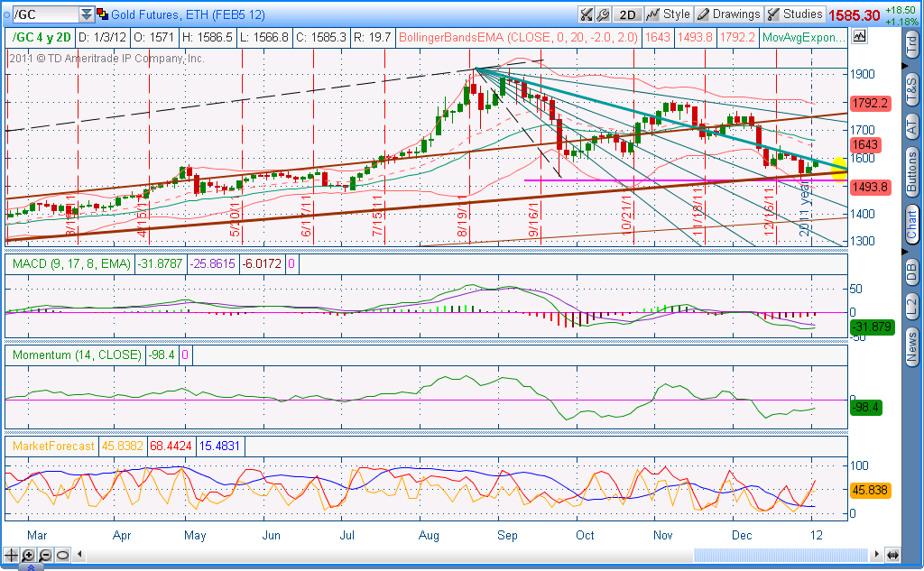Viewport: 924px width, 571px height.
Task: Click the 45.838 MarketForecast value bubble
Action: (870, 491)
